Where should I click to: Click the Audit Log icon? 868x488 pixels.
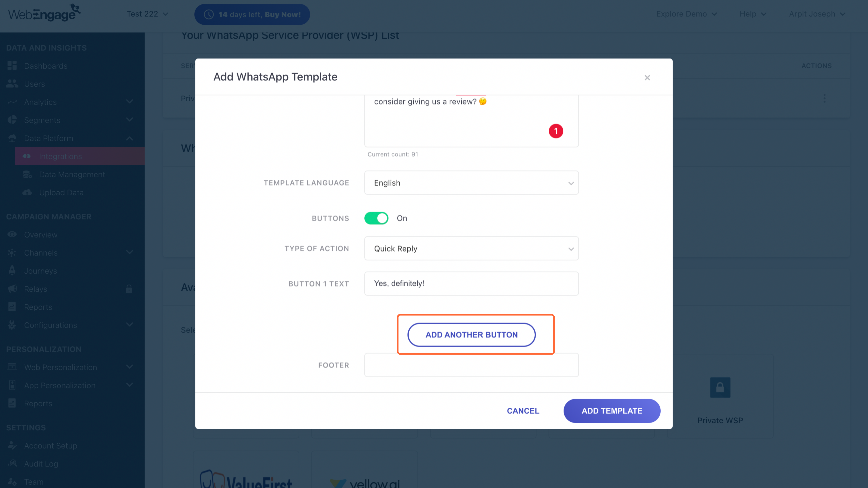tap(12, 463)
